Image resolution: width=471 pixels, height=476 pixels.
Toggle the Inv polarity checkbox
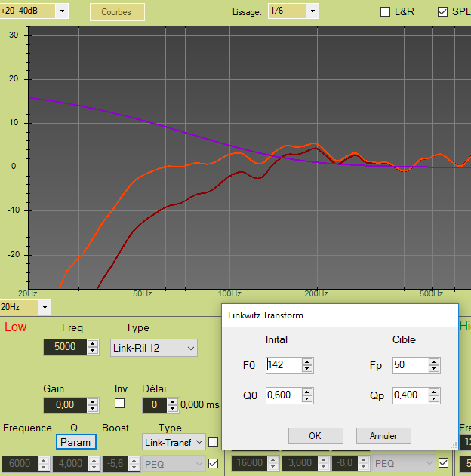pos(119,404)
